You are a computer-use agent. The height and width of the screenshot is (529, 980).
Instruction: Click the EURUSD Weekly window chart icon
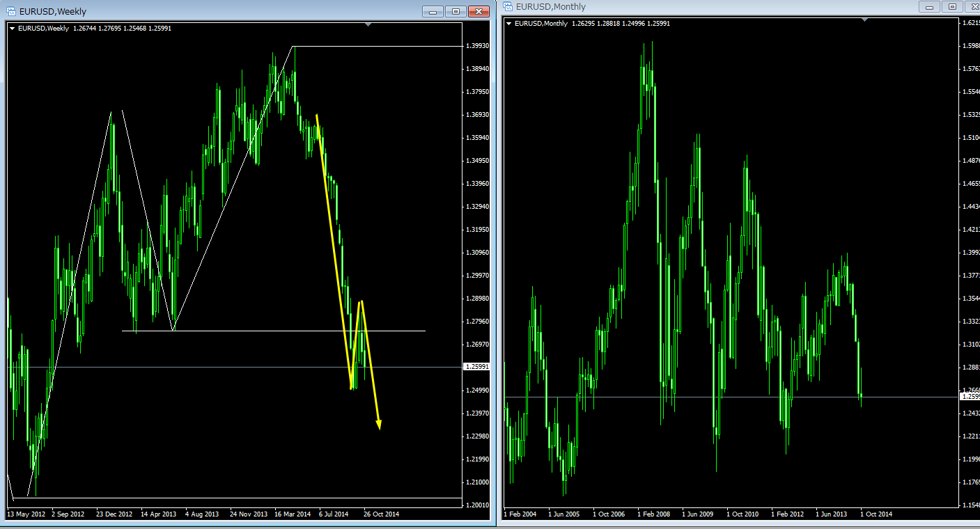[x=11, y=12]
